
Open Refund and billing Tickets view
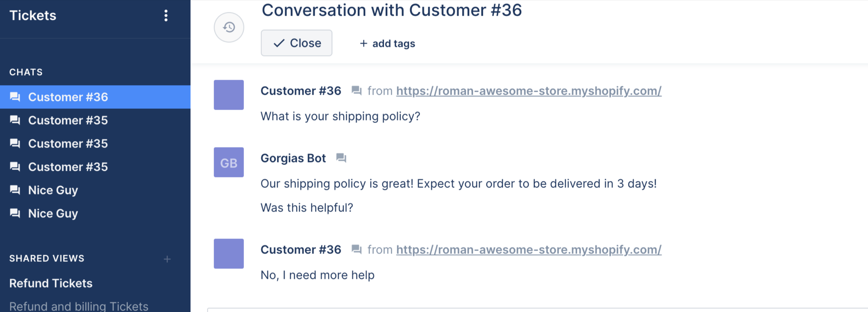(x=79, y=306)
